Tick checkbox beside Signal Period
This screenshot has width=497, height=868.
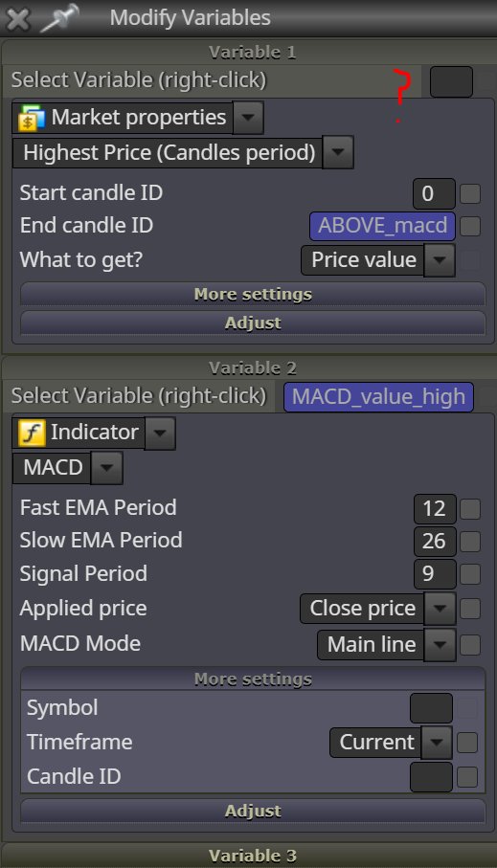point(470,574)
